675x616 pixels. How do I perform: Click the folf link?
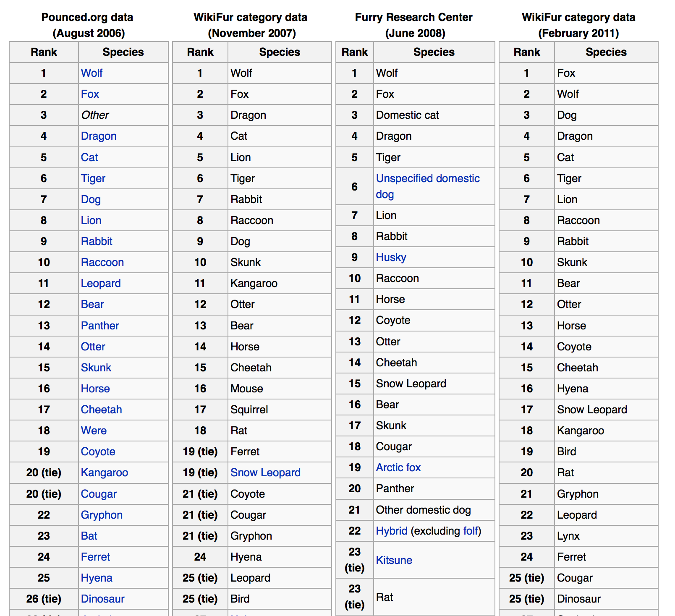[471, 531]
